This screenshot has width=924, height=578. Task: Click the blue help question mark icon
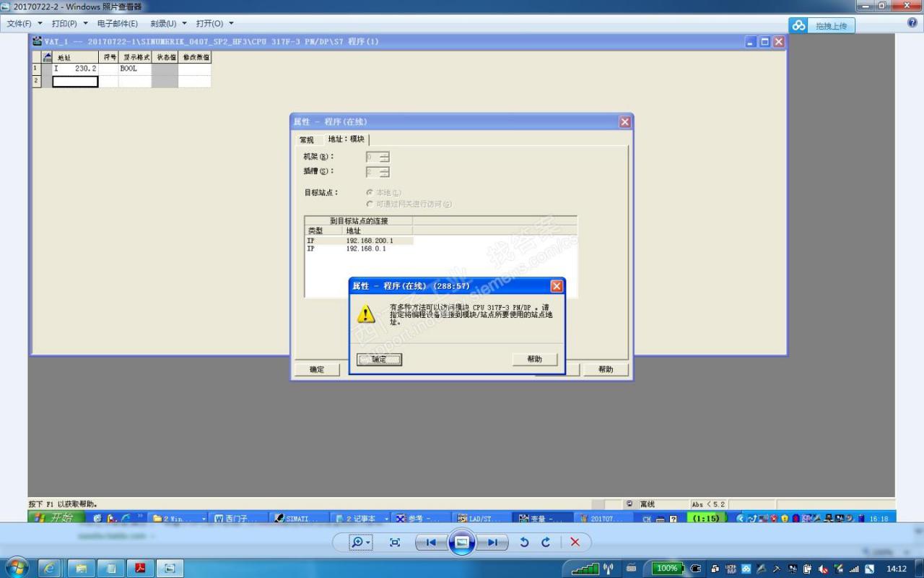click(912, 23)
